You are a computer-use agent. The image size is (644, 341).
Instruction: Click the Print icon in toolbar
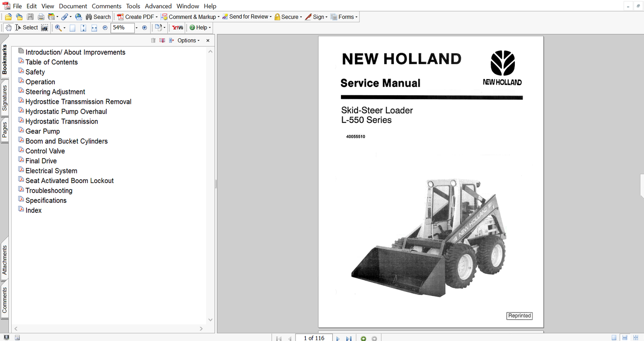pyautogui.click(x=41, y=17)
